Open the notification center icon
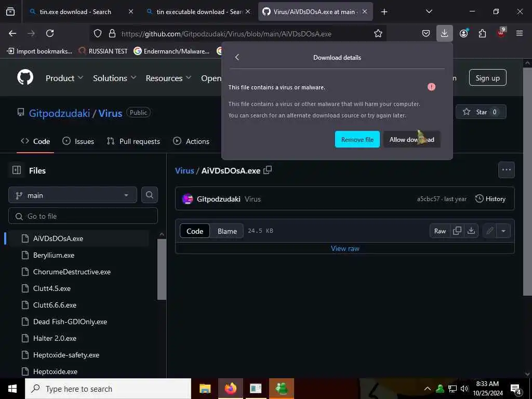The image size is (532, 399). 515,389
